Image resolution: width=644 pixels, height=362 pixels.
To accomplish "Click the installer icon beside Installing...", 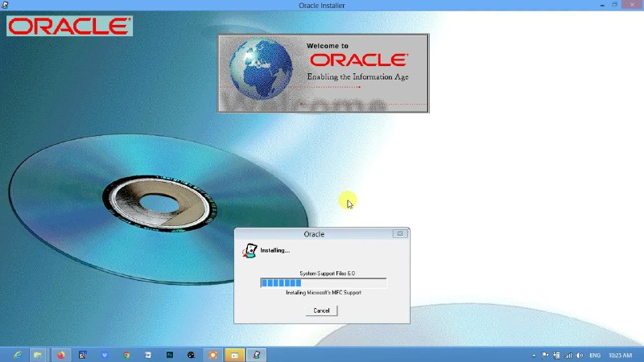I will [x=250, y=250].
